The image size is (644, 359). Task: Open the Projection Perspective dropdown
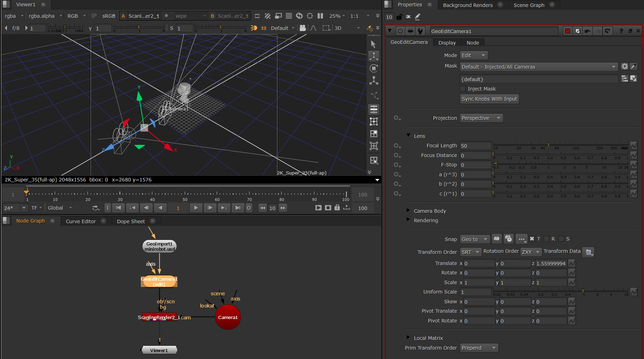tap(481, 118)
